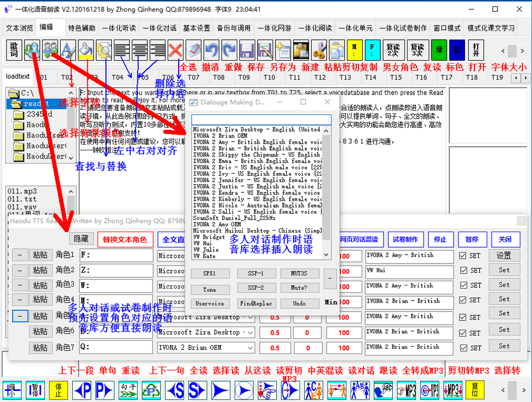Select 011.txt in the file list
Viewport: 532px width, 402px height.
click(22, 199)
